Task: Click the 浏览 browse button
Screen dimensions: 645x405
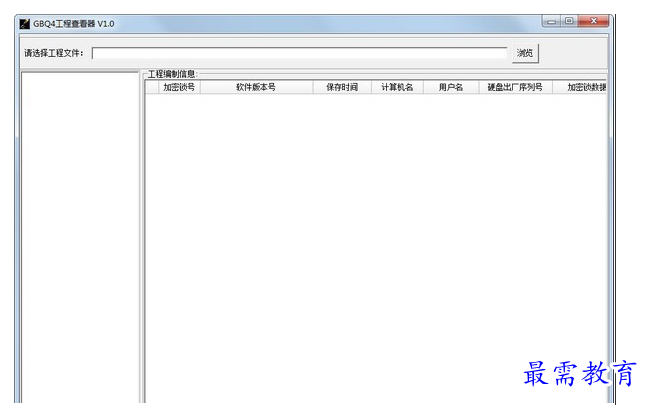Action: tap(525, 53)
